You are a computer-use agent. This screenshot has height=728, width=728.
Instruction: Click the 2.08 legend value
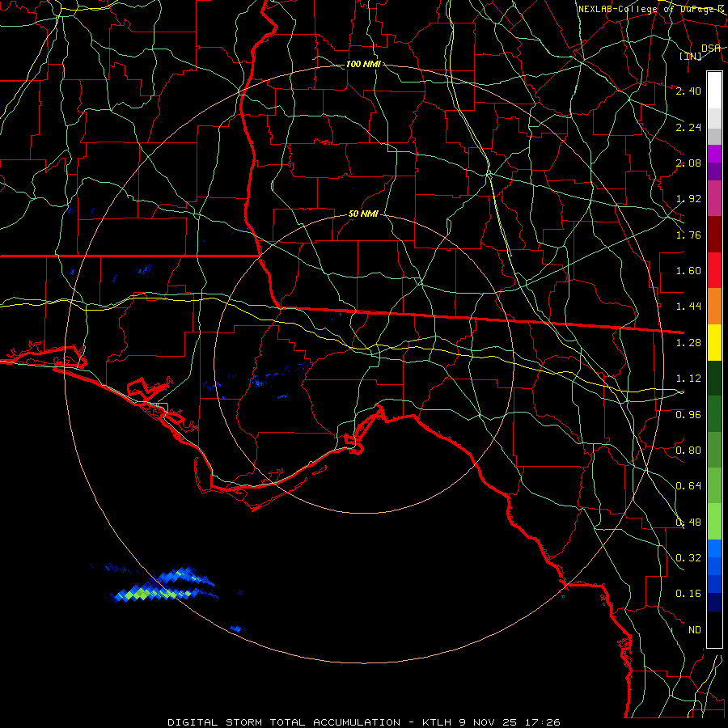[x=688, y=163]
